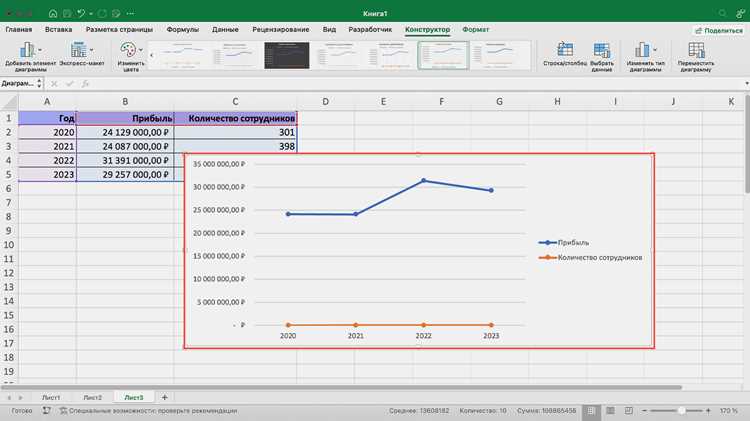Viewport: 750px width, 421px height.
Task: Open the more options ellipsis in title bar
Action: pyautogui.click(x=130, y=13)
